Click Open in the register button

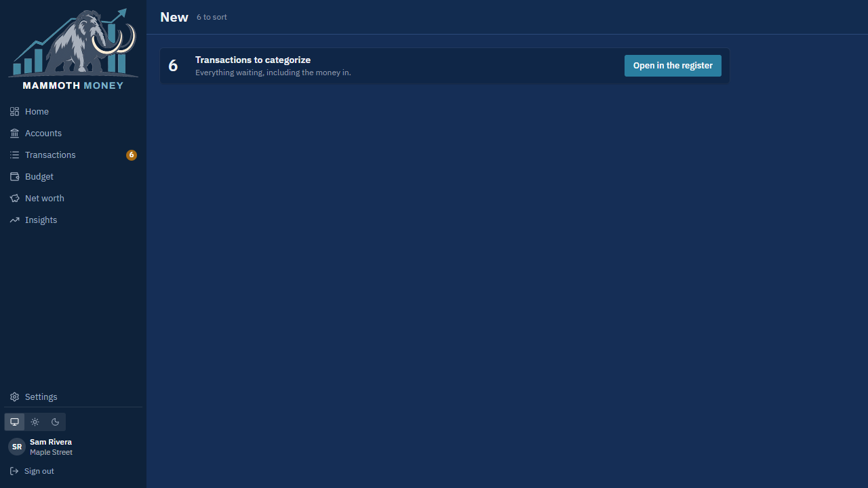point(673,66)
